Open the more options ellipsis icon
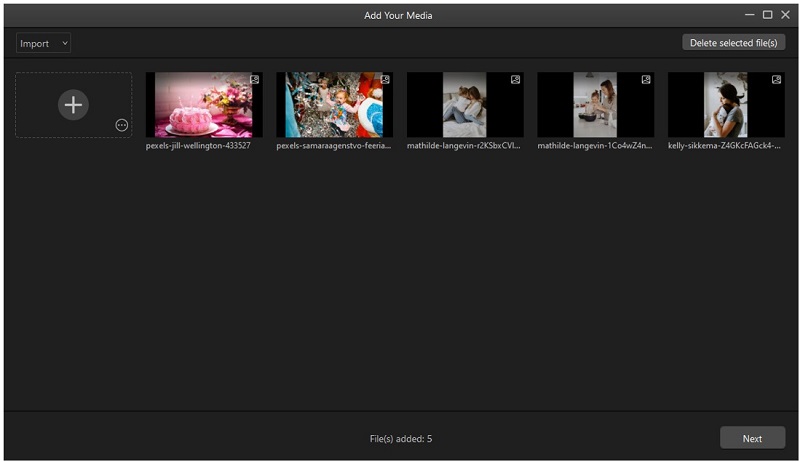Screen dimensions: 800x462 coord(121,125)
